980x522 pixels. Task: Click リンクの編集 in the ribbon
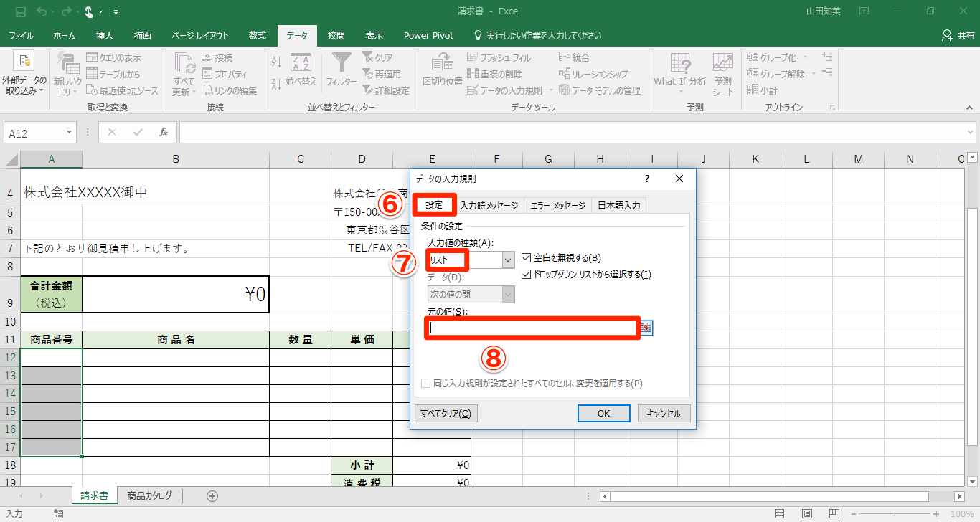(x=230, y=90)
